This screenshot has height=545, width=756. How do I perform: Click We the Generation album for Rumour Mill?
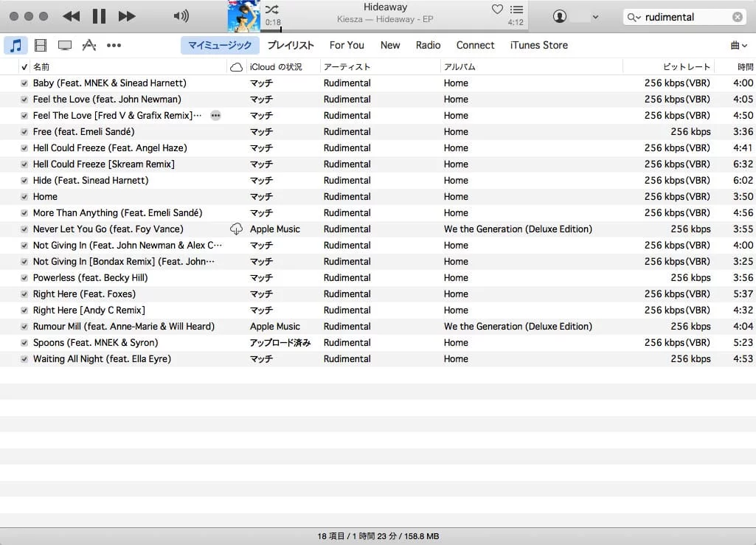pos(518,327)
